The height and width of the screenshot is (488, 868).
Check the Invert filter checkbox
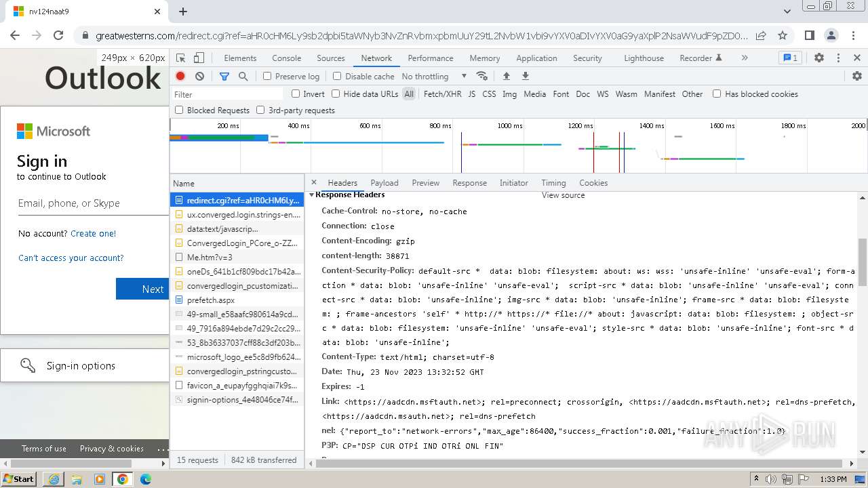click(296, 94)
